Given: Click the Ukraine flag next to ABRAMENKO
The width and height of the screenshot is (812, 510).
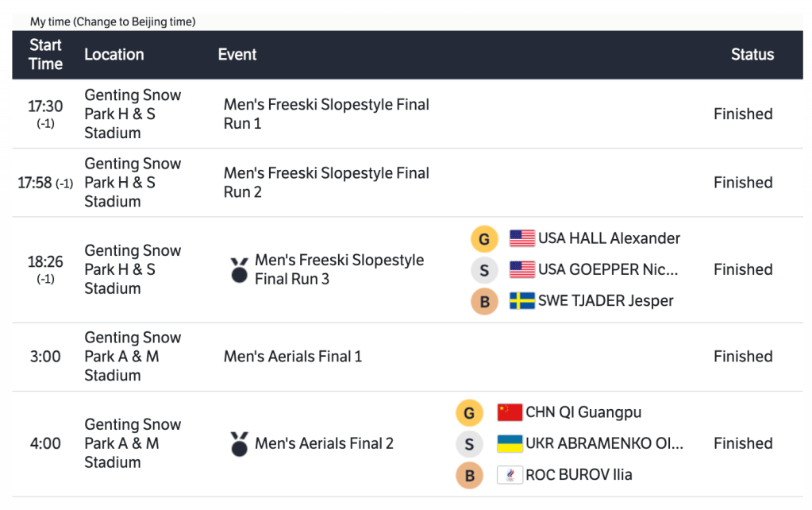Looking at the screenshot, I should click(x=510, y=443).
